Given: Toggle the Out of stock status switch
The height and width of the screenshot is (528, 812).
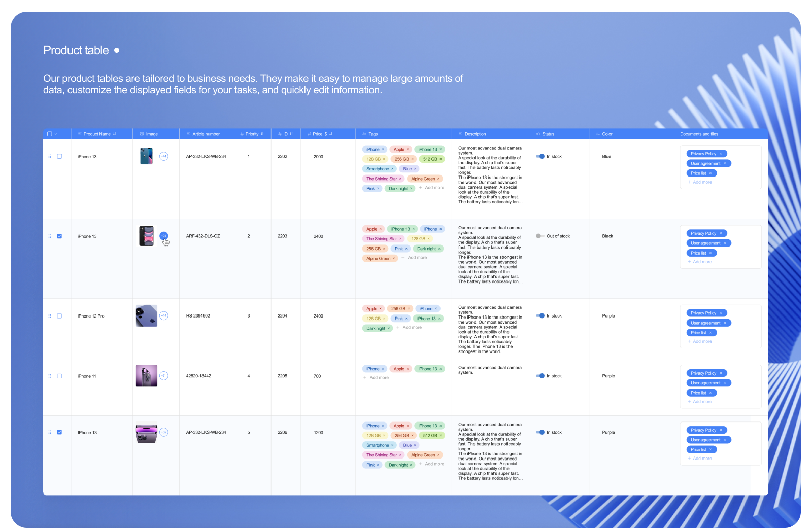Looking at the screenshot, I should pyautogui.click(x=539, y=236).
